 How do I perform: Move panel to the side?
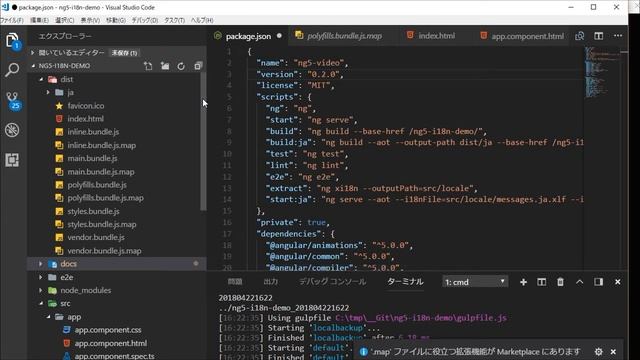click(598, 282)
